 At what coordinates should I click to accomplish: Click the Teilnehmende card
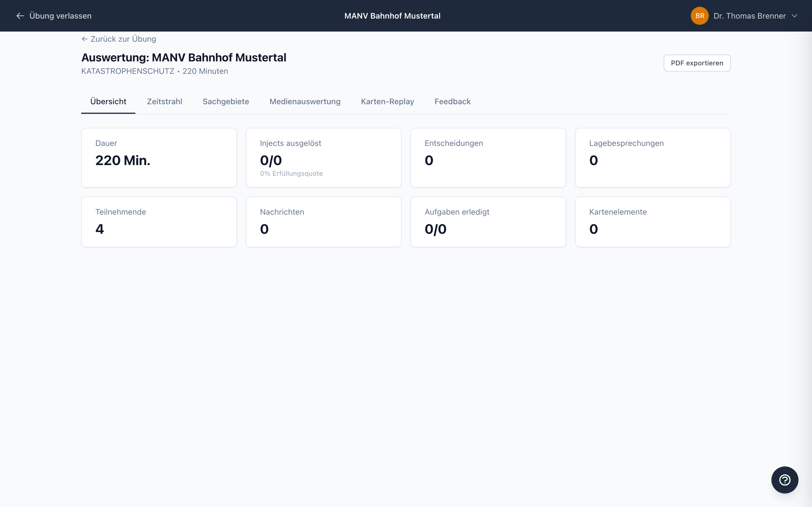(x=159, y=222)
